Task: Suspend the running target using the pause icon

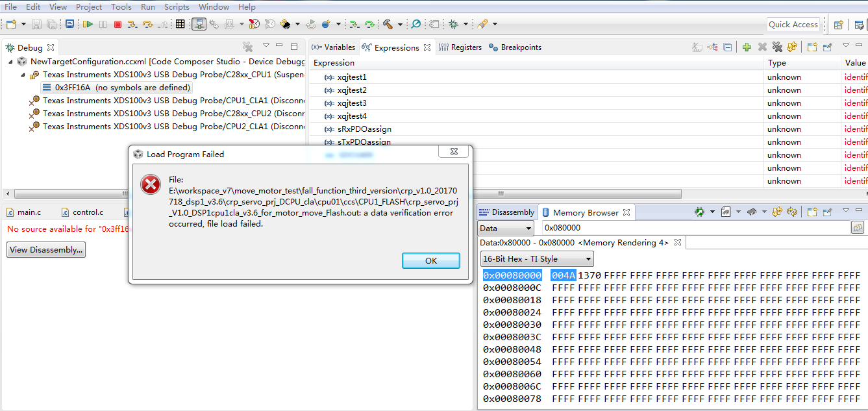Action: pyautogui.click(x=103, y=24)
